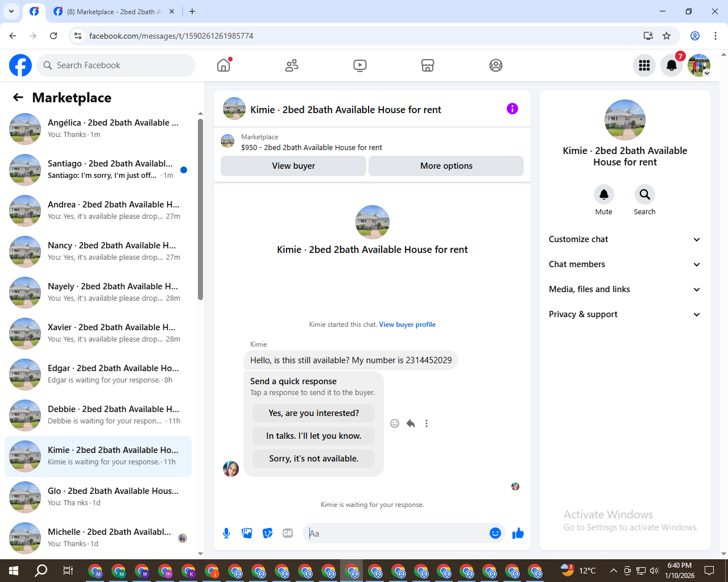Open Santiago's unread conversation

[98, 170]
